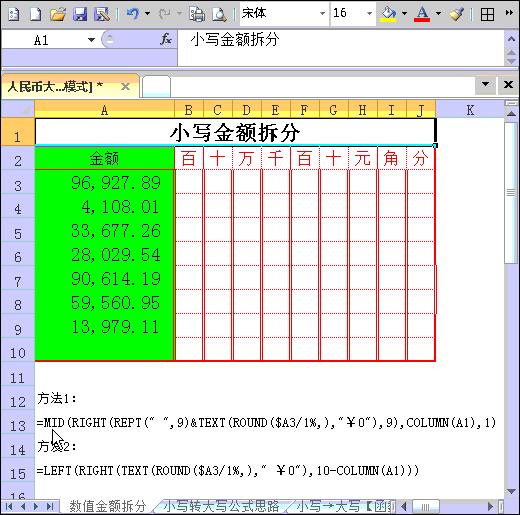Image resolution: width=520 pixels, height=515 pixels.
Task: Click the horizontal scrollbar thumb
Action: [x=425, y=507]
